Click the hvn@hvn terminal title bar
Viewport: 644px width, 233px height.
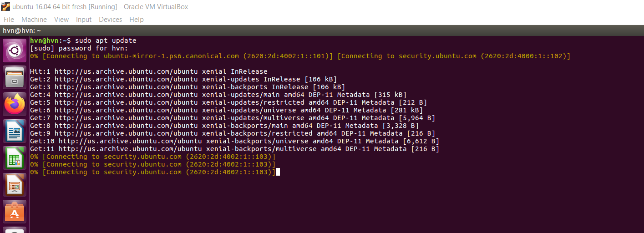tap(322, 30)
